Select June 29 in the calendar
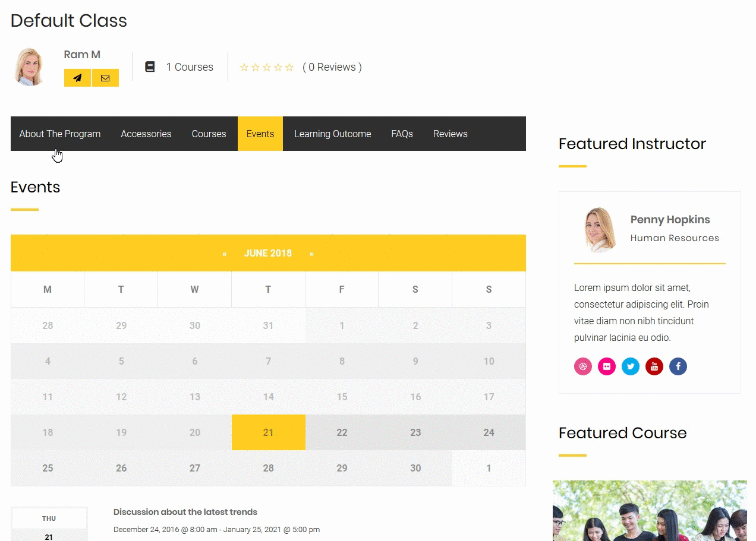The width and height of the screenshot is (756, 541). pos(342,468)
